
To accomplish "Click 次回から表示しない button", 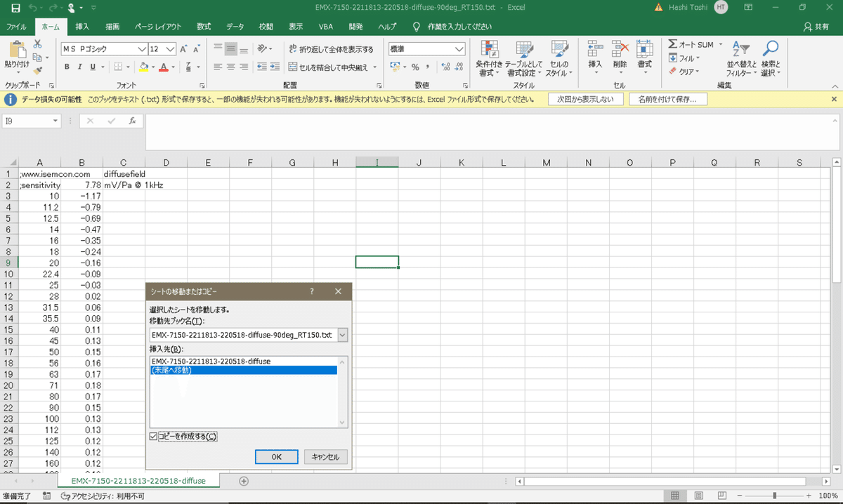I will (x=586, y=99).
